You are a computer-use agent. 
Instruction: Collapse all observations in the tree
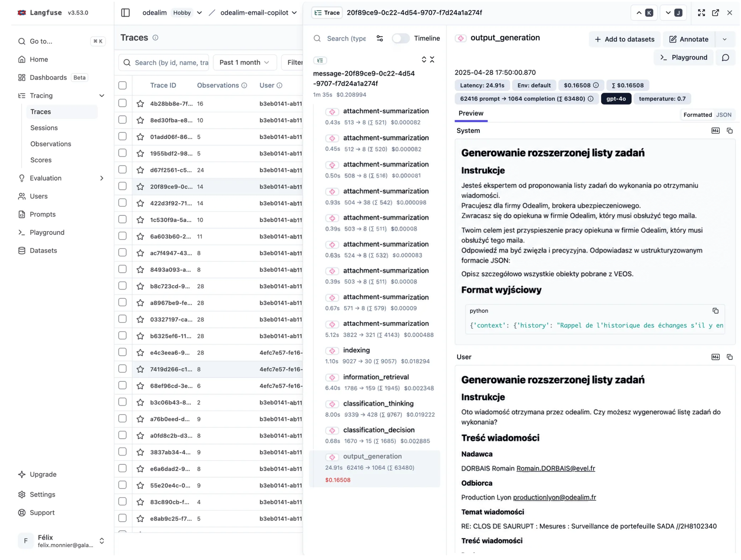(432, 60)
